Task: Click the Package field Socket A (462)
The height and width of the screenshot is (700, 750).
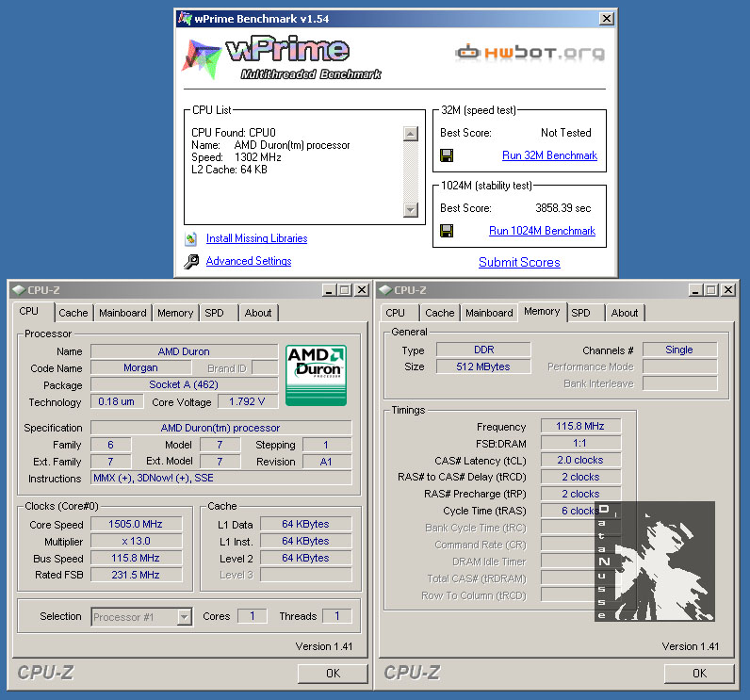Action: point(184,385)
